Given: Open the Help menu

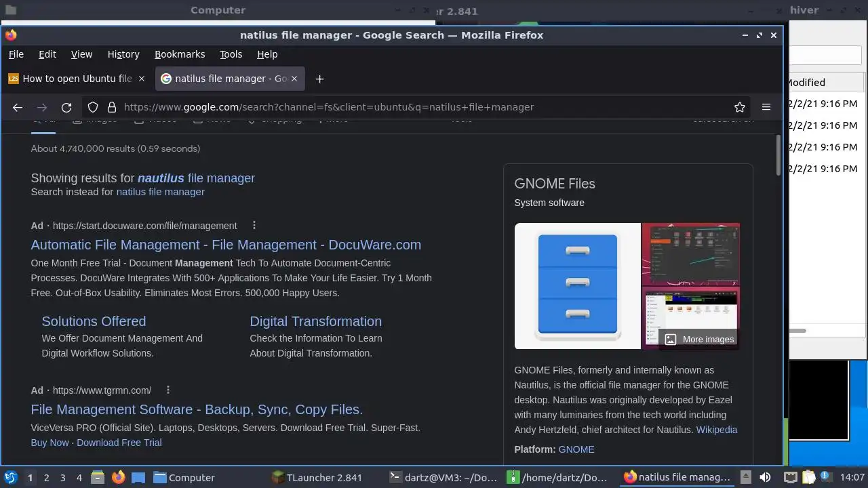Looking at the screenshot, I should [267, 54].
